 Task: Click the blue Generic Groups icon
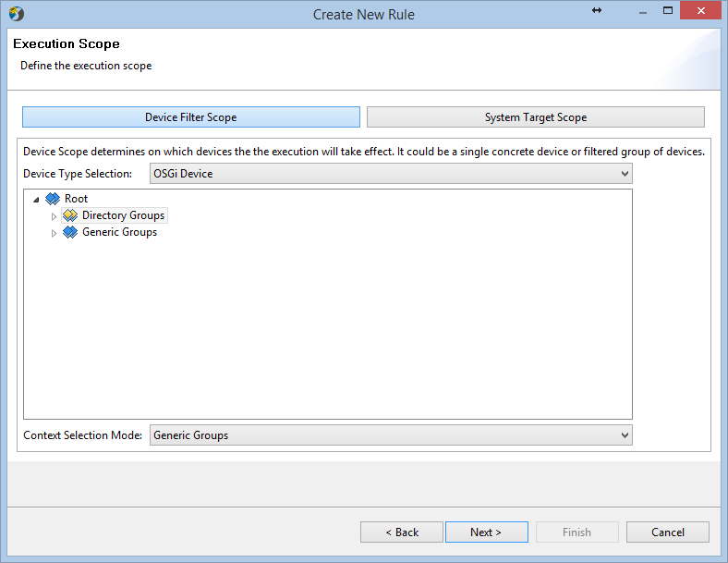tap(70, 232)
